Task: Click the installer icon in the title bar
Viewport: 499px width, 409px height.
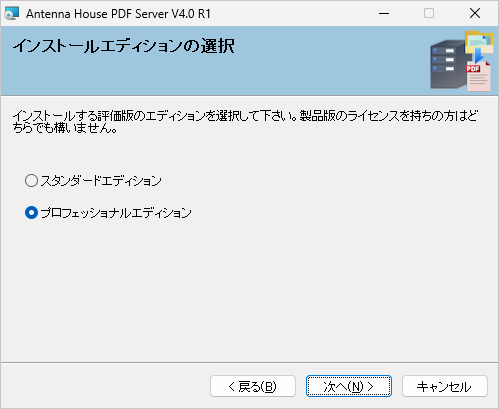Action: tap(12, 14)
